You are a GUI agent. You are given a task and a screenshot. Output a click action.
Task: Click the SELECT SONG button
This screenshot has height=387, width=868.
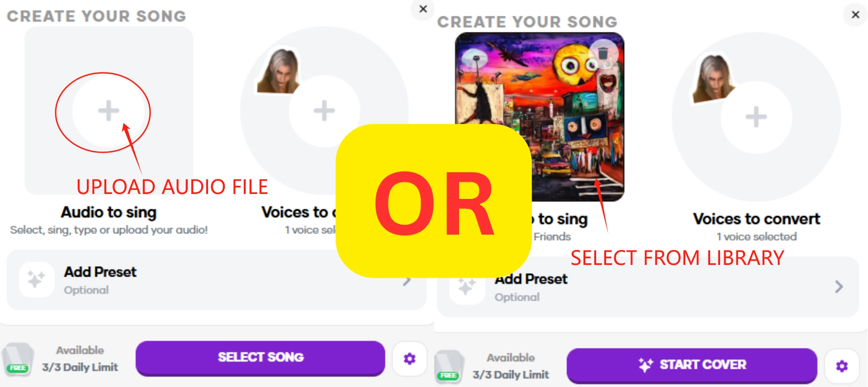(x=261, y=358)
